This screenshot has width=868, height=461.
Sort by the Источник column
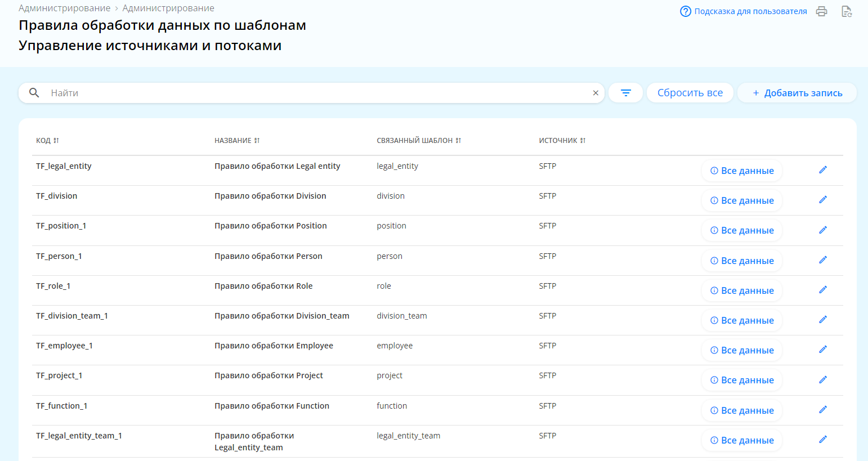583,141
